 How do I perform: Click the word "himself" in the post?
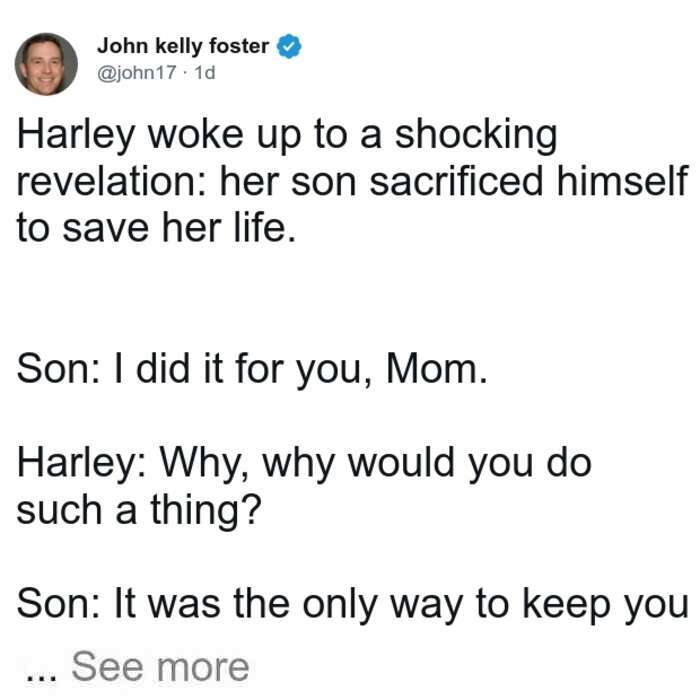[x=622, y=181]
